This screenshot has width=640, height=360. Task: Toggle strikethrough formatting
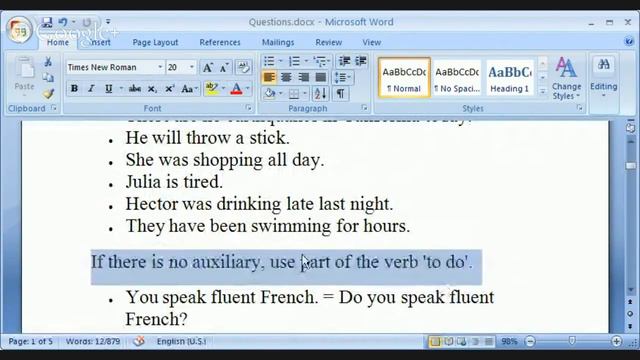(135, 88)
